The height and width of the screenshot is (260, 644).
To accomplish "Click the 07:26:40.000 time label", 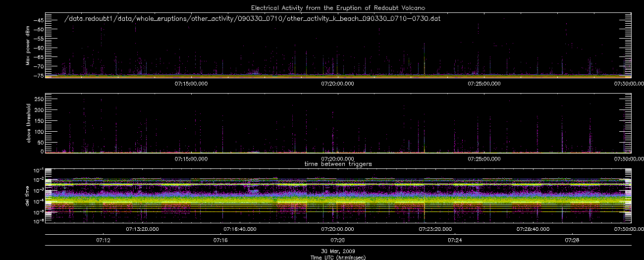I will tap(533, 229).
